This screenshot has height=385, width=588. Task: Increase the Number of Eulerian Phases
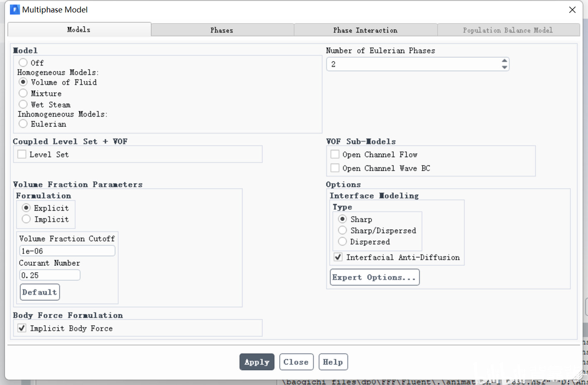click(x=504, y=61)
